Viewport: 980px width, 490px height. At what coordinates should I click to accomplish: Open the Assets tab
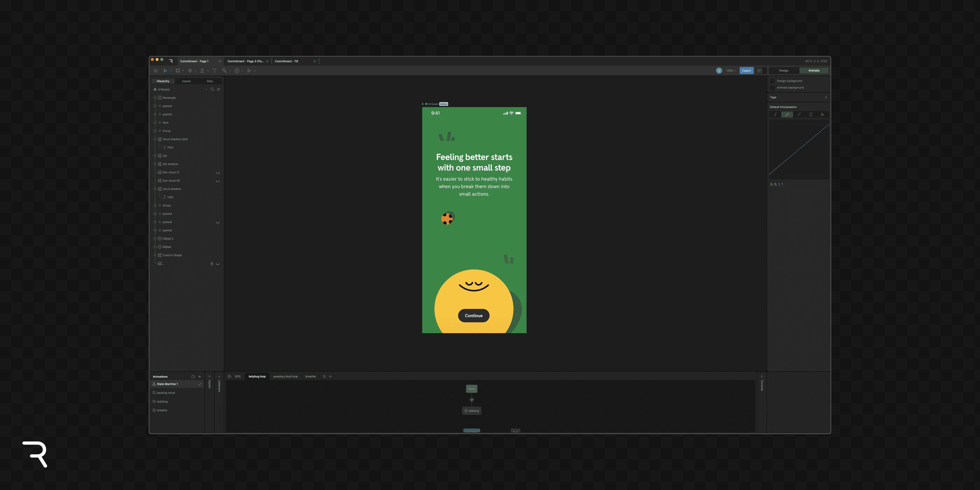click(186, 81)
